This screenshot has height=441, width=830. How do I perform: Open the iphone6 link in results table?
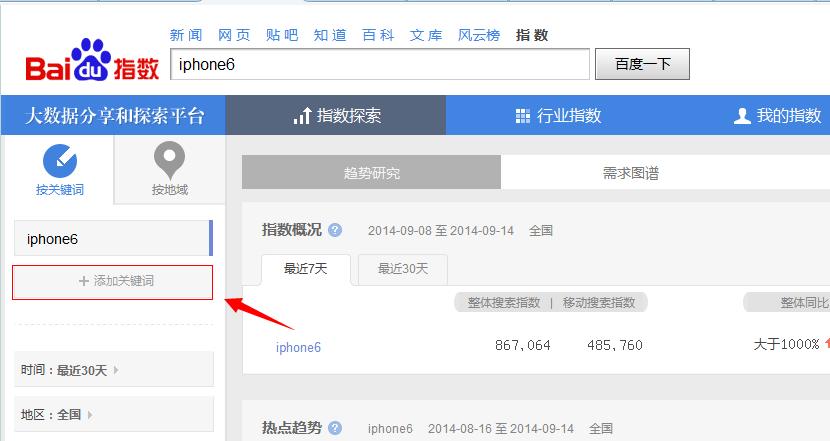click(298, 347)
